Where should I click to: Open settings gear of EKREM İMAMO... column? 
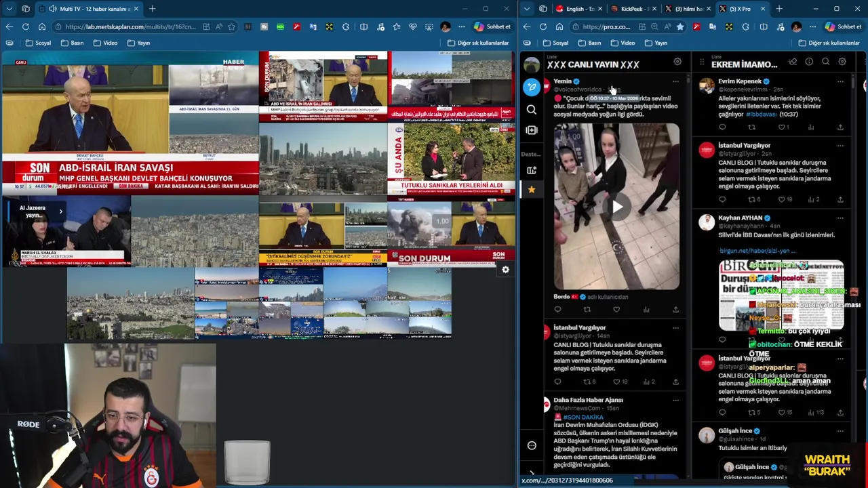pos(842,62)
